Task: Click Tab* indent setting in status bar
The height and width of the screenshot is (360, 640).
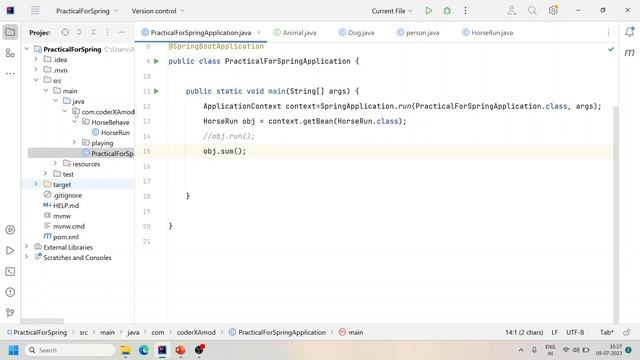Action: 607,333
